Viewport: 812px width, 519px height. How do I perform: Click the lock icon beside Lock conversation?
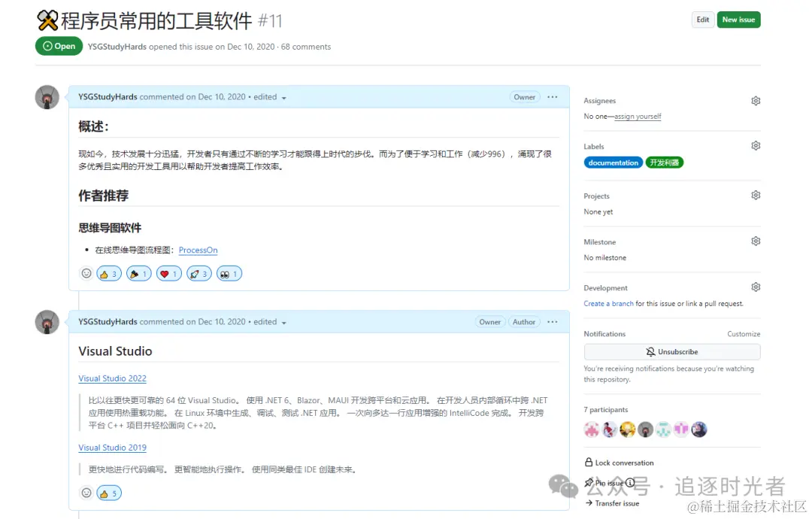589,462
